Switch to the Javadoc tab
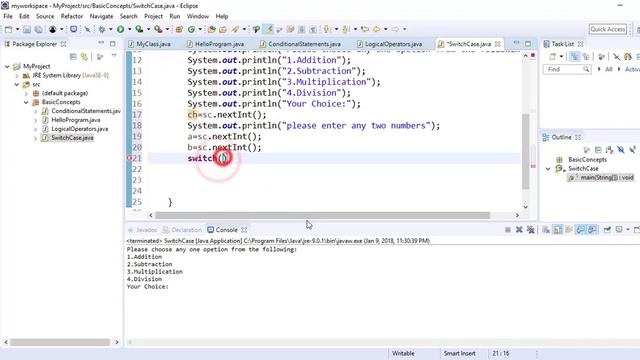This screenshot has width=640, height=360. click(x=143, y=230)
